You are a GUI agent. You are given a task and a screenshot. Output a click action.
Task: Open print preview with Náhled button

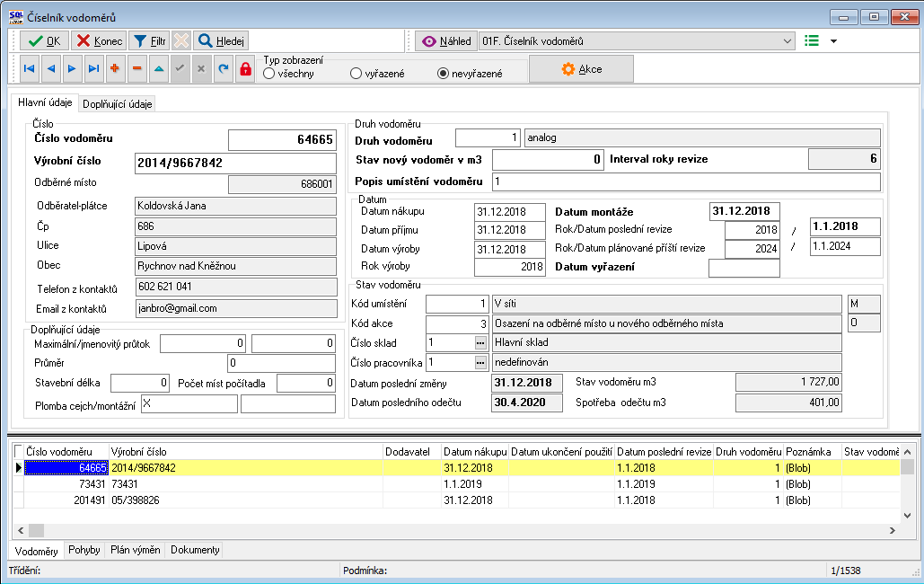446,40
